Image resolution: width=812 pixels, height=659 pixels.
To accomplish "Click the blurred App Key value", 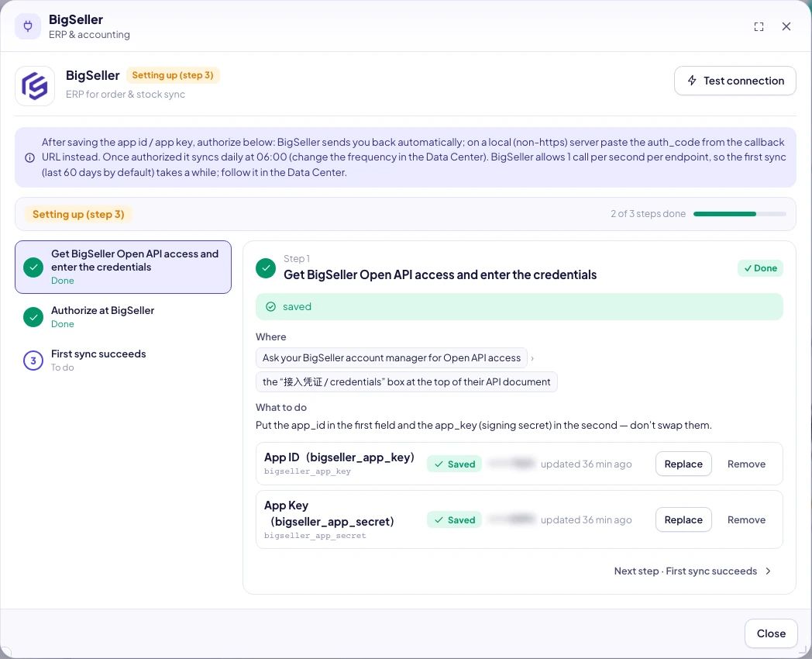I will (511, 519).
